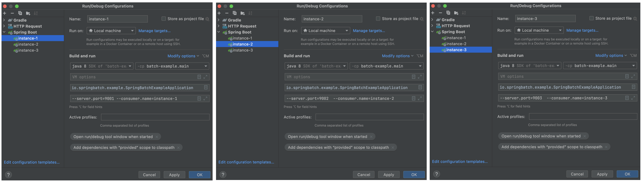Copy configuration in instance-2 window
This screenshot has width=644, height=183.
tap(234, 13)
